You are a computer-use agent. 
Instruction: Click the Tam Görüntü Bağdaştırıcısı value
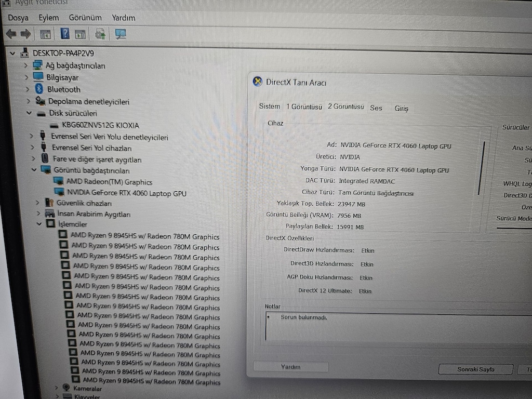pyautogui.click(x=376, y=193)
